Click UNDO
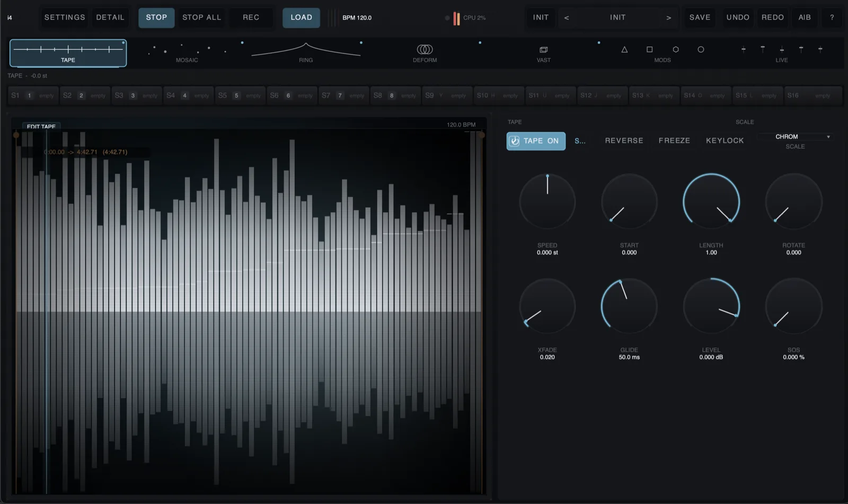The image size is (848, 504). coord(738,17)
